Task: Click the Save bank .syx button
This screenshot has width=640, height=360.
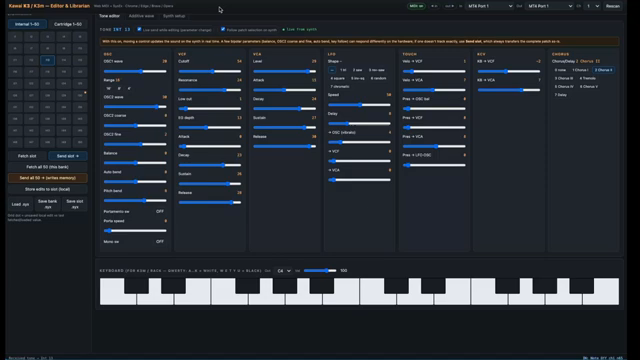Action: point(47,204)
